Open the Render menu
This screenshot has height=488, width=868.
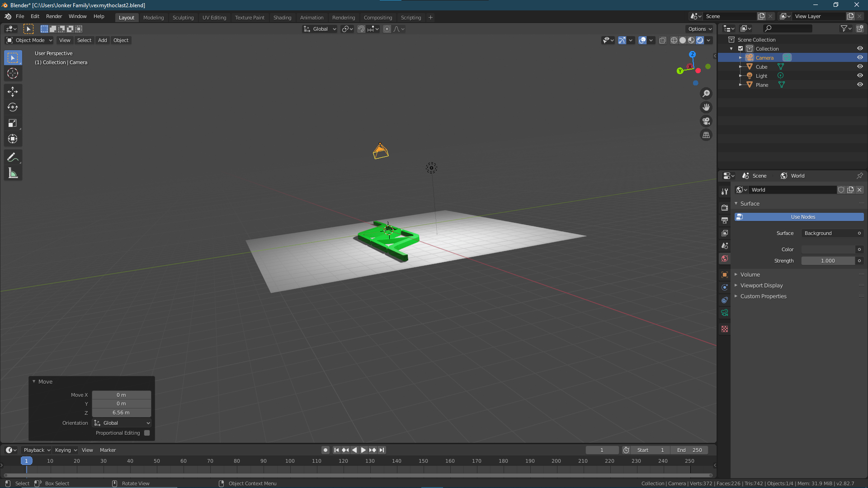[54, 16]
